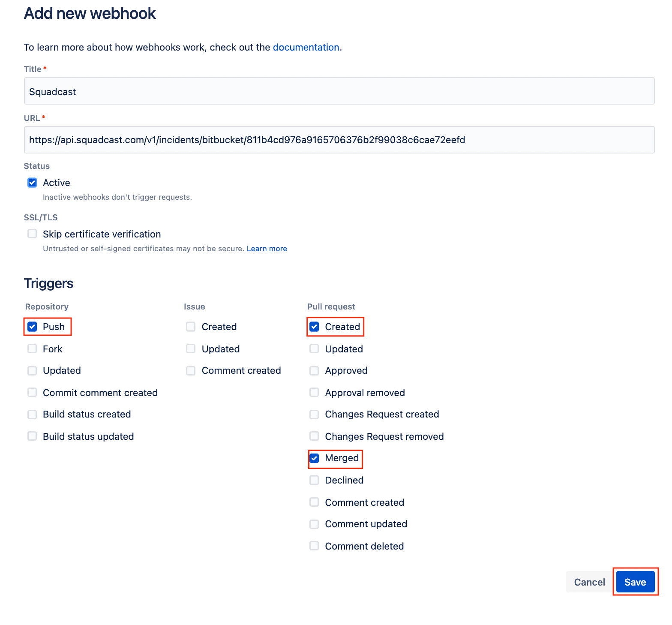
Task: Select the 'Pull request' column label
Action: pos(331,306)
